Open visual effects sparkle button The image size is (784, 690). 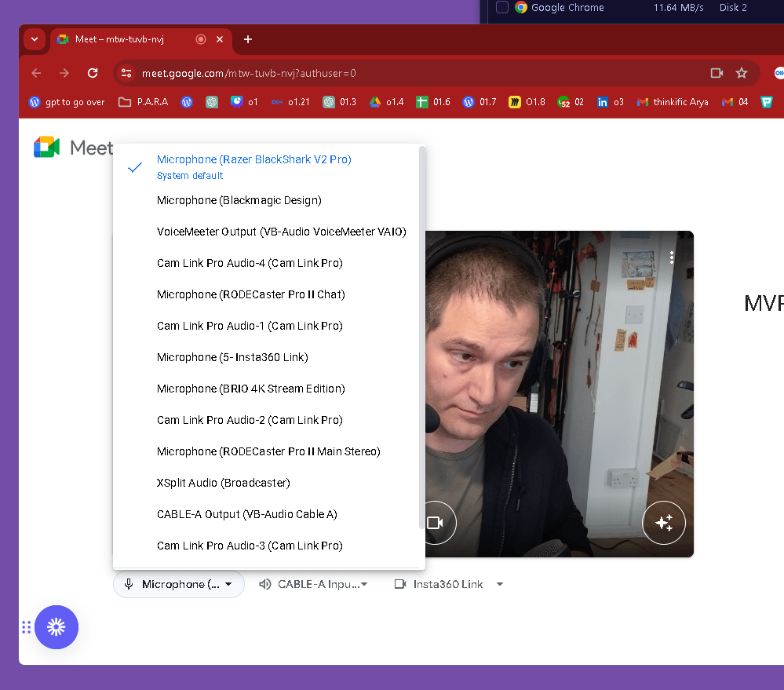(x=664, y=523)
